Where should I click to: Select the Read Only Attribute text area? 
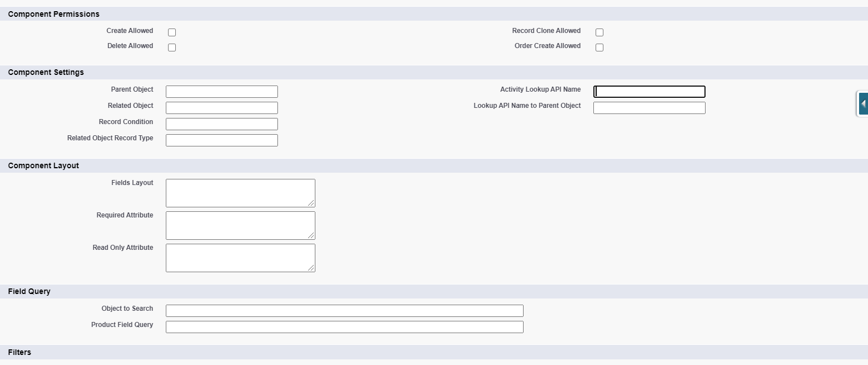(240, 258)
